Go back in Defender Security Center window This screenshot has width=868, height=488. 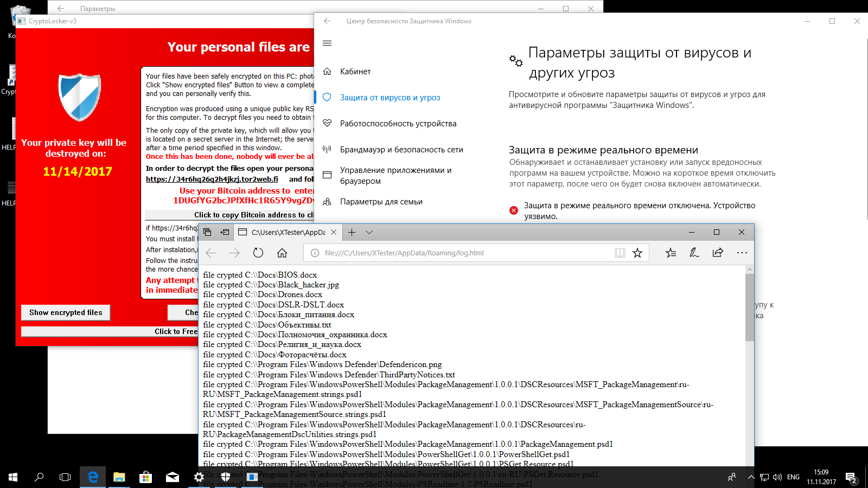pyautogui.click(x=327, y=21)
